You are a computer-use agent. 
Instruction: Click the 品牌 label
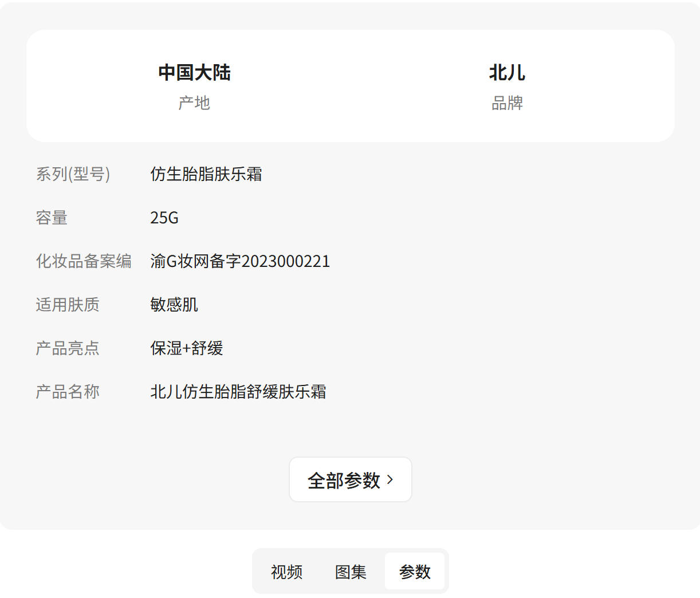507,103
